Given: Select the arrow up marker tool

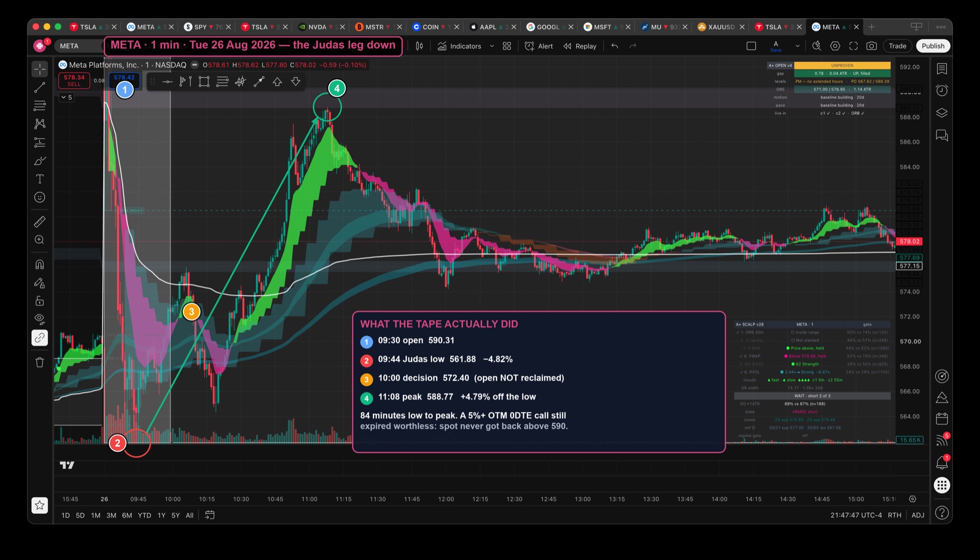Looking at the screenshot, I should [x=277, y=82].
